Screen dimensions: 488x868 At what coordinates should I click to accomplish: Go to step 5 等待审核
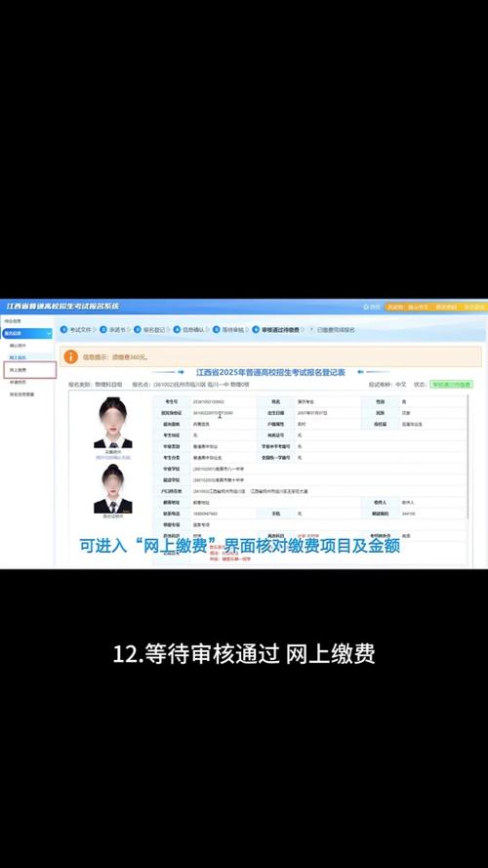tap(228, 329)
